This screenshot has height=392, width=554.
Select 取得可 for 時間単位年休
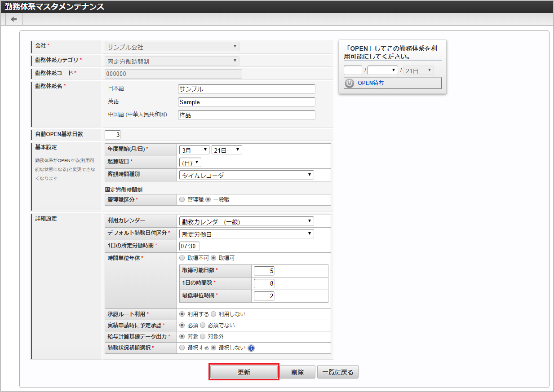pyautogui.click(x=213, y=258)
